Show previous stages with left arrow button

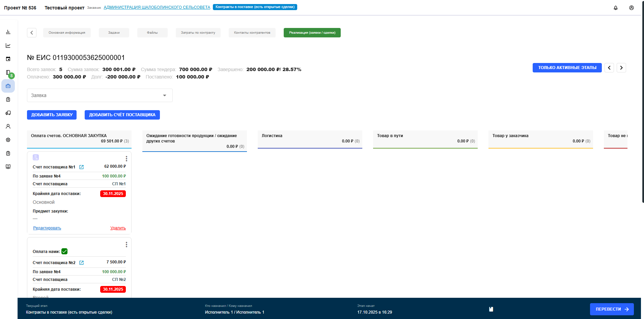pyautogui.click(x=609, y=68)
